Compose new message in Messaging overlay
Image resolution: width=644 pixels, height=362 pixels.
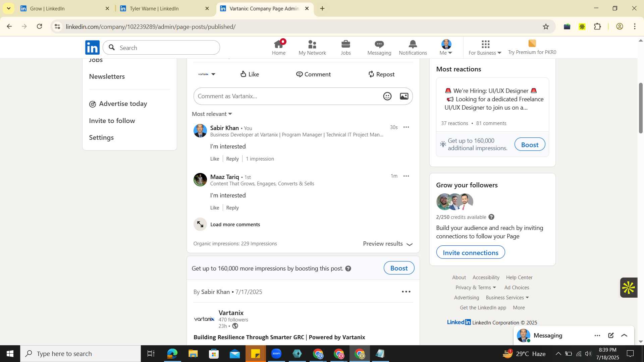coord(611,336)
